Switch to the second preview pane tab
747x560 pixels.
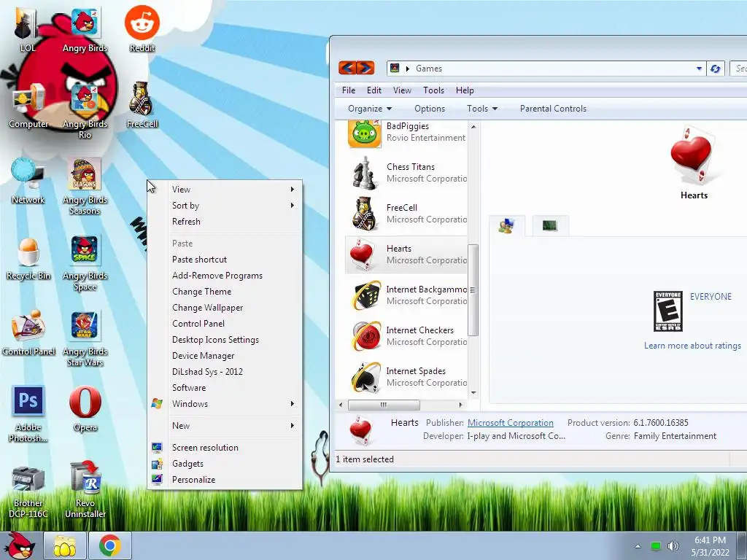coord(550,225)
